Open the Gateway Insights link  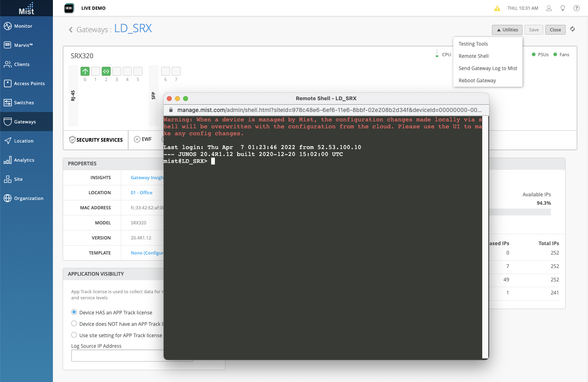pyautogui.click(x=147, y=178)
